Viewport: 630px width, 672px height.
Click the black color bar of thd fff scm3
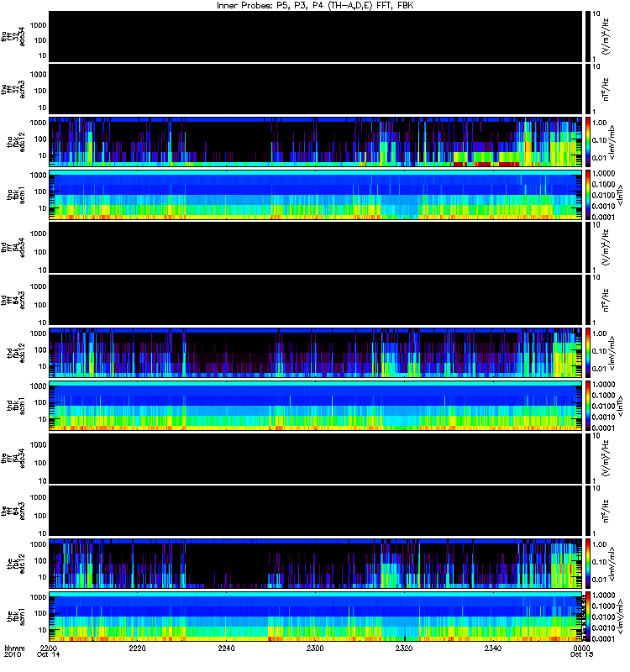[587, 300]
